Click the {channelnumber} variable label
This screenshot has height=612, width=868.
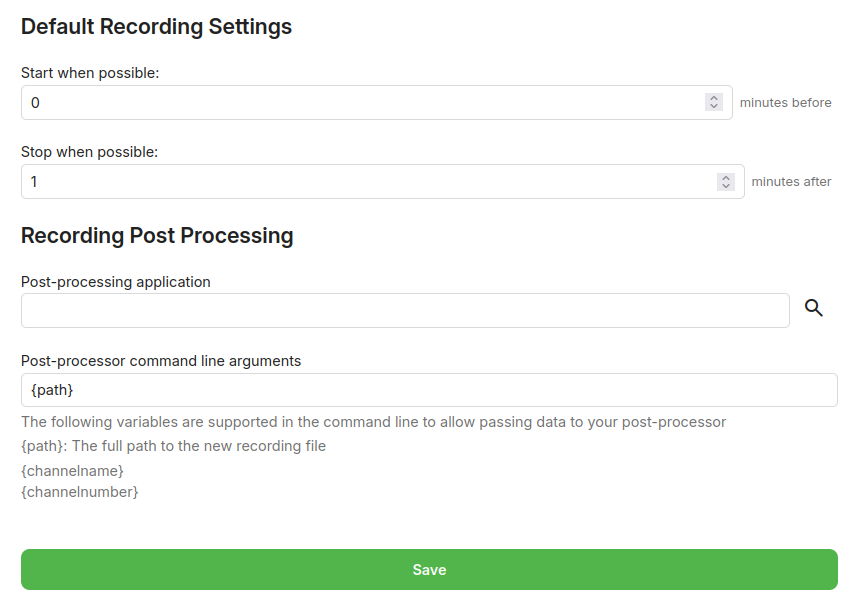click(x=79, y=492)
